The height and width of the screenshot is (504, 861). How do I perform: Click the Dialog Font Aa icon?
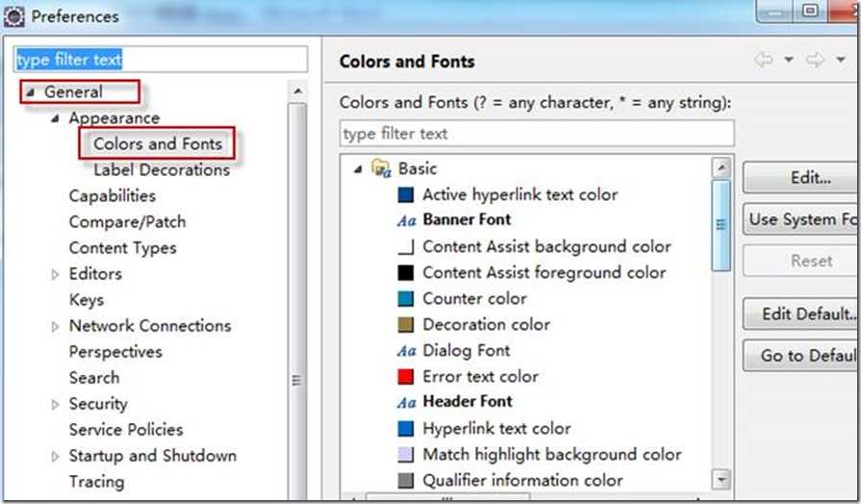[407, 351]
